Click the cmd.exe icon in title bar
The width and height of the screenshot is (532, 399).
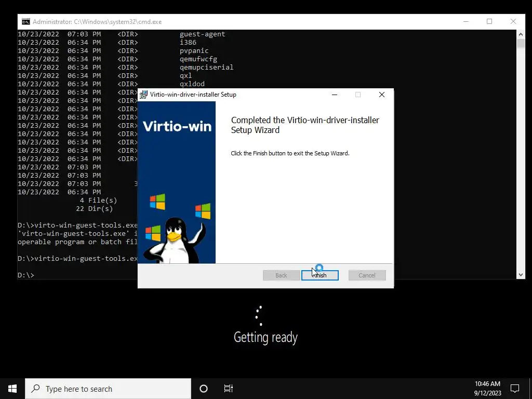26,22
